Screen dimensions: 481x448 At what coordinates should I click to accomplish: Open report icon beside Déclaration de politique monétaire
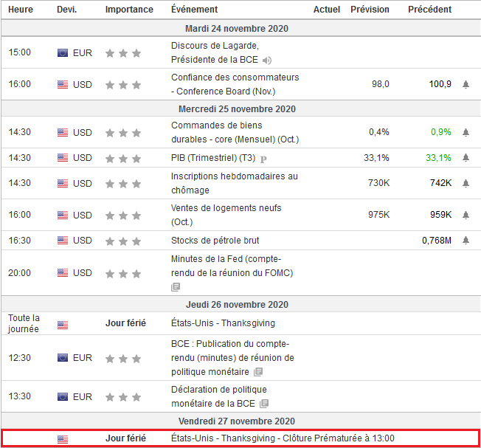(x=264, y=404)
